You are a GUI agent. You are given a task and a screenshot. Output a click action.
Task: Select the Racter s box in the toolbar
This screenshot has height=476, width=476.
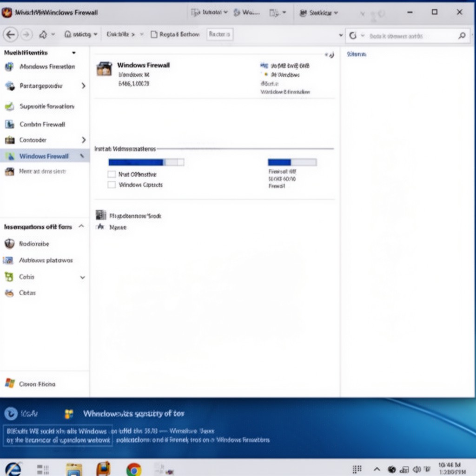220,34
